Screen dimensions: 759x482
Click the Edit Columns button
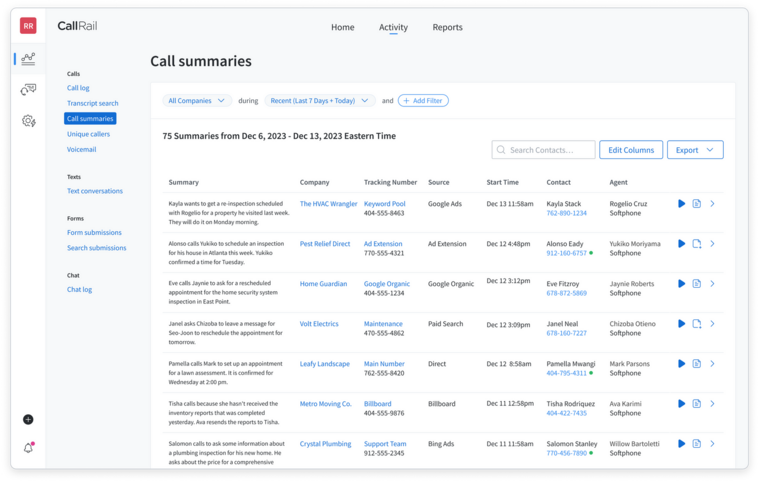pyautogui.click(x=631, y=150)
